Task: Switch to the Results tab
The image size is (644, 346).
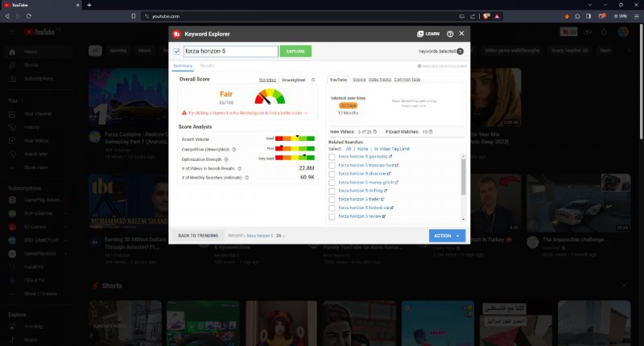Action: click(x=207, y=65)
